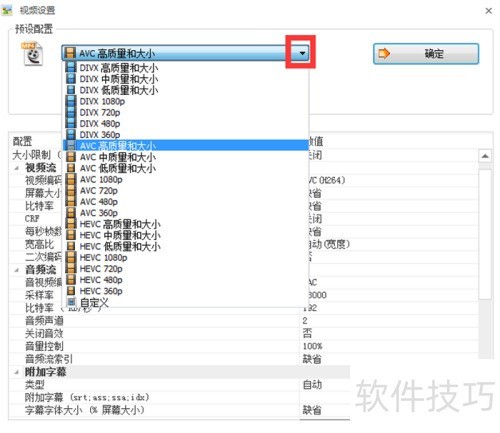Select 自定义 custom preset entry
This screenshot has height=433, width=500.
[186, 302]
